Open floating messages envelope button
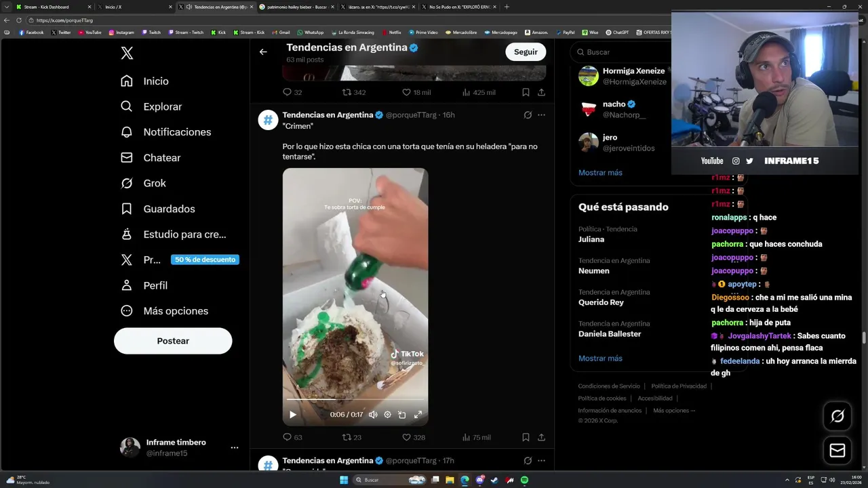This screenshot has height=488, width=868. click(x=837, y=451)
